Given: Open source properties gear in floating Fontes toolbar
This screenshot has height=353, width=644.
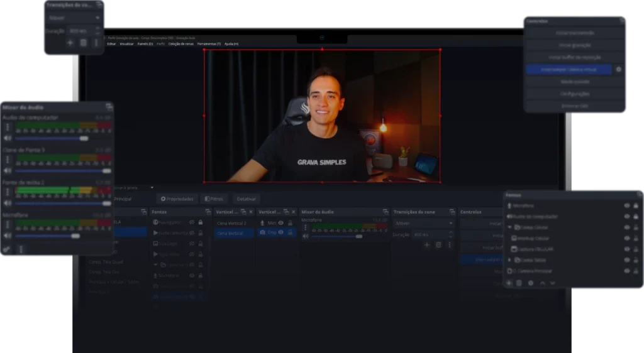Looking at the screenshot, I should 531,283.
